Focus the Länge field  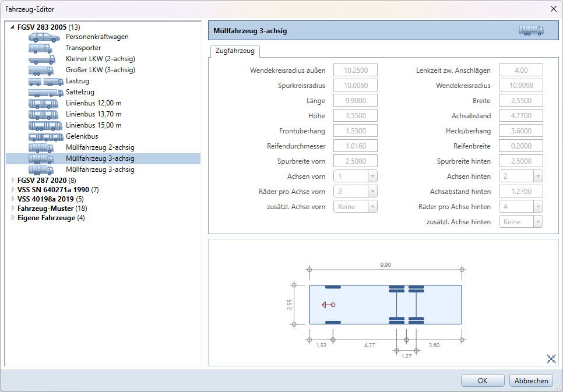[356, 101]
